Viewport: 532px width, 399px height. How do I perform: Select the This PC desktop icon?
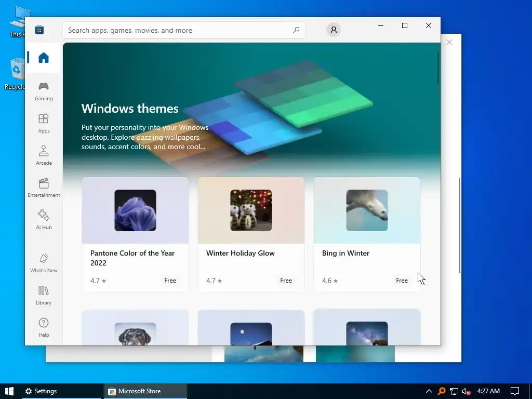pos(17,21)
